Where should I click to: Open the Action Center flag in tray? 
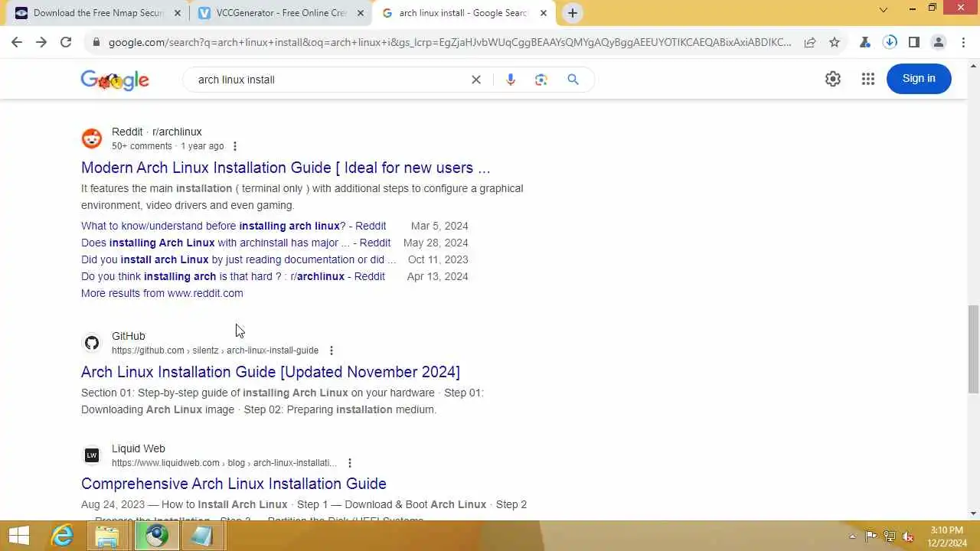pos(871,536)
